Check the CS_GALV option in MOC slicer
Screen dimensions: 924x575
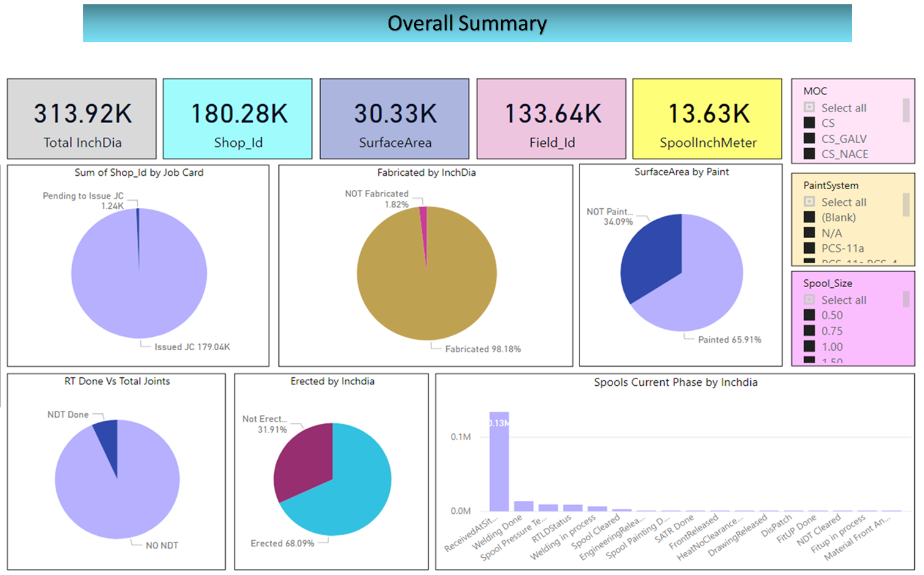point(809,138)
